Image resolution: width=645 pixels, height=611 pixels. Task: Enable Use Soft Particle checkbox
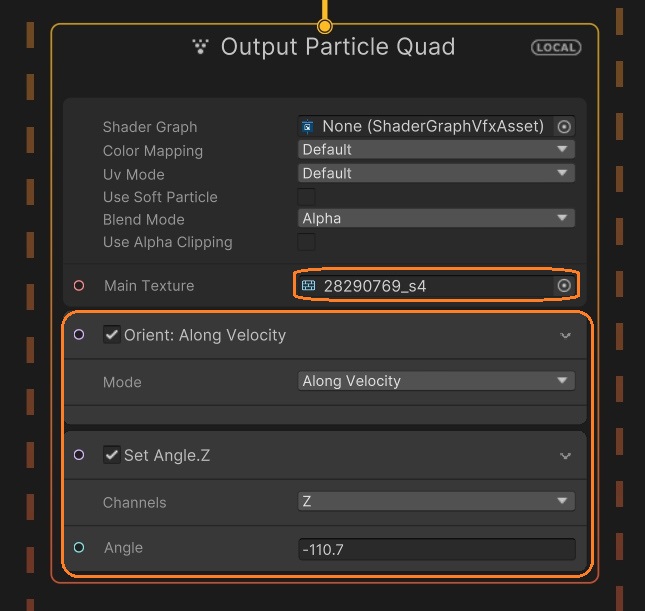(x=307, y=197)
